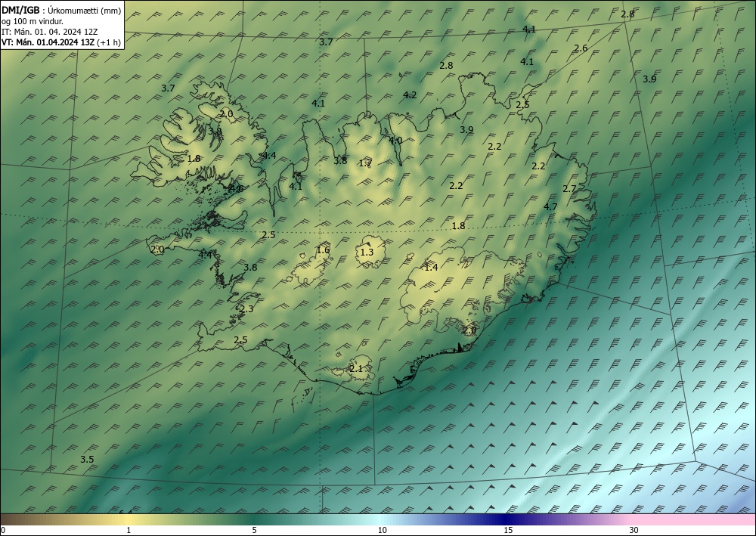Click the "1.6" value near Langjökull glacier

[x=323, y=249]
